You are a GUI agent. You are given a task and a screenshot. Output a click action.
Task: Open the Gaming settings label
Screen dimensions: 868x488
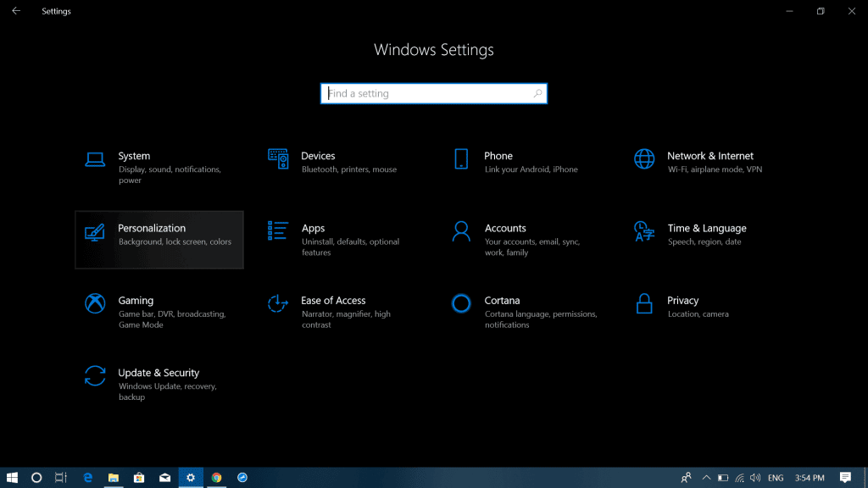pyautogui.click(x=136, y=301)
